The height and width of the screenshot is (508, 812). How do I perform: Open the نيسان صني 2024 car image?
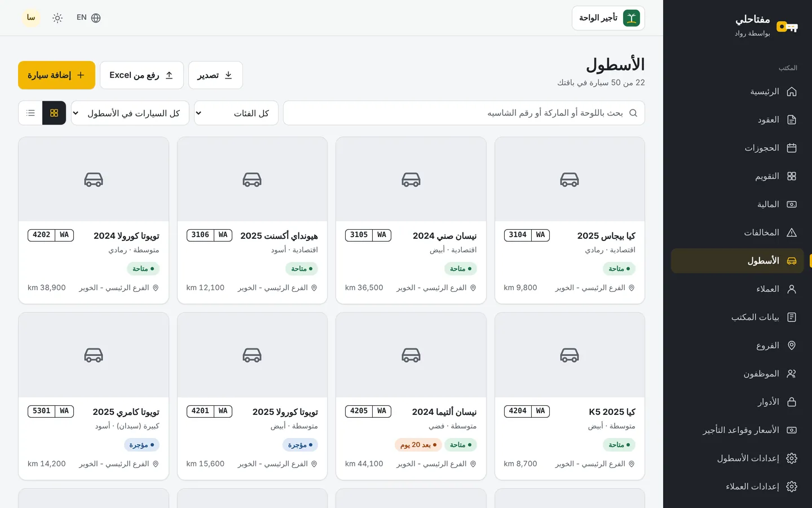pyautogui.click(x=411, y=179)
